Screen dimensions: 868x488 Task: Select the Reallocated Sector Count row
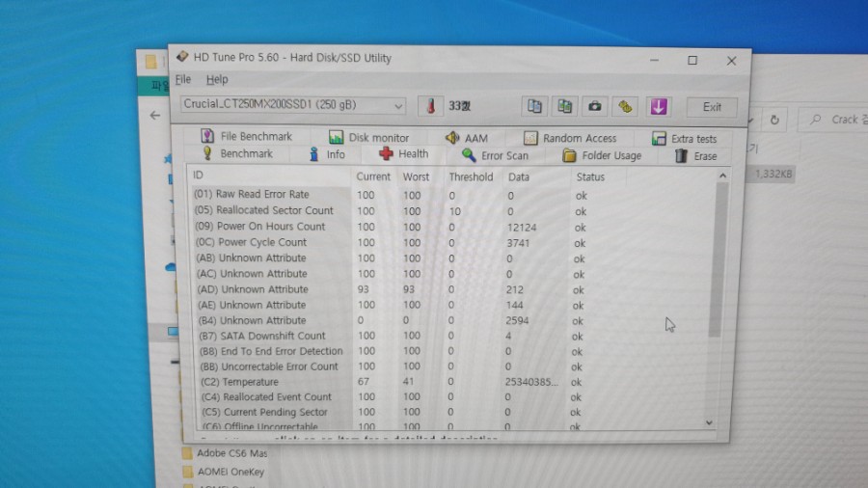click(453, 211)
